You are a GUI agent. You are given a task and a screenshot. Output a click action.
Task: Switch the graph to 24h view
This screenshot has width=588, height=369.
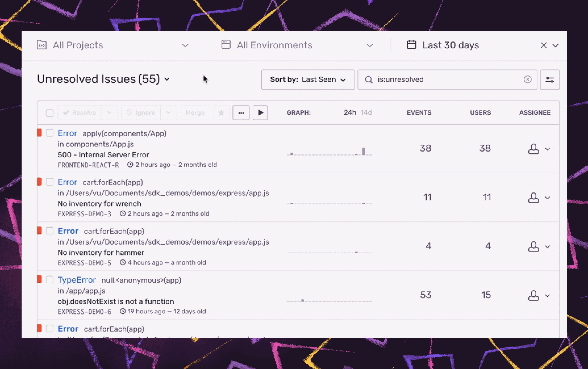coord(350,113)
